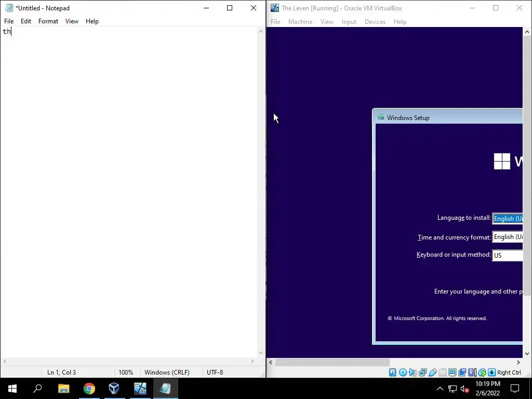The height and width of the screenshot is (399, 532).
Task: Click the Windows Setup dialog title icon
Action: click(381, 117)
